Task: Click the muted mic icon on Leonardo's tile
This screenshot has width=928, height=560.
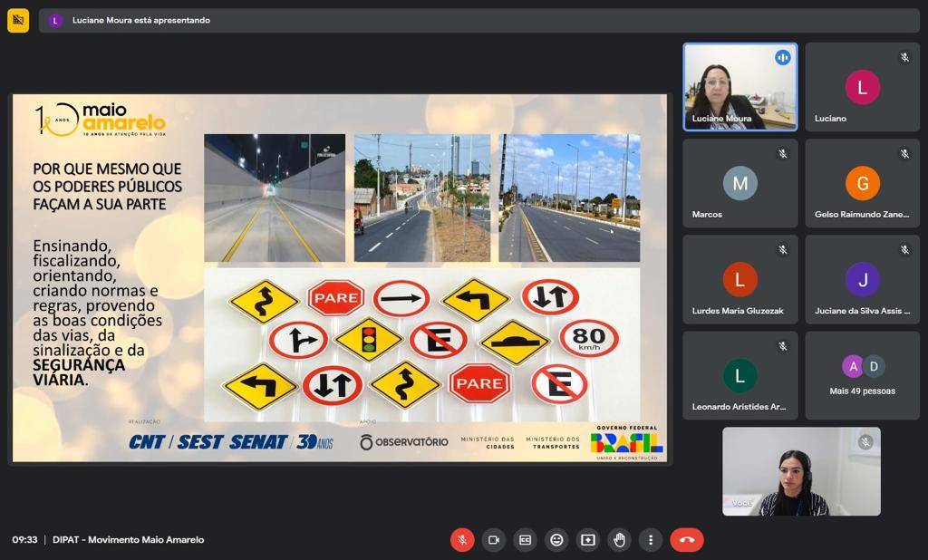Action: (782, 346)
